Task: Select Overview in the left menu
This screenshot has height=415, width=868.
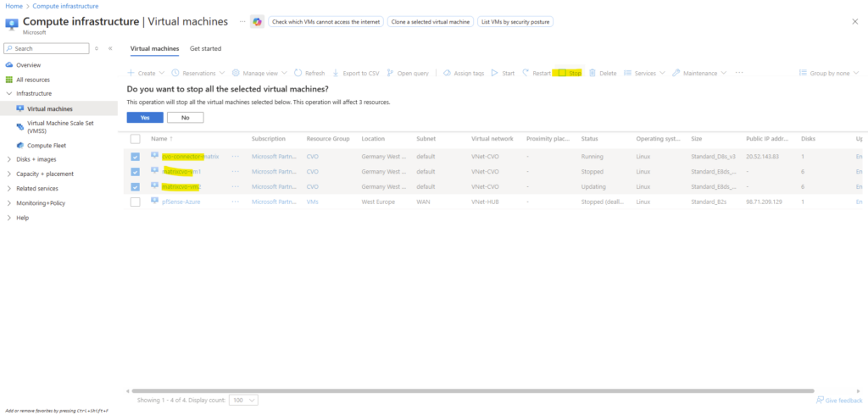Action: 29,64
